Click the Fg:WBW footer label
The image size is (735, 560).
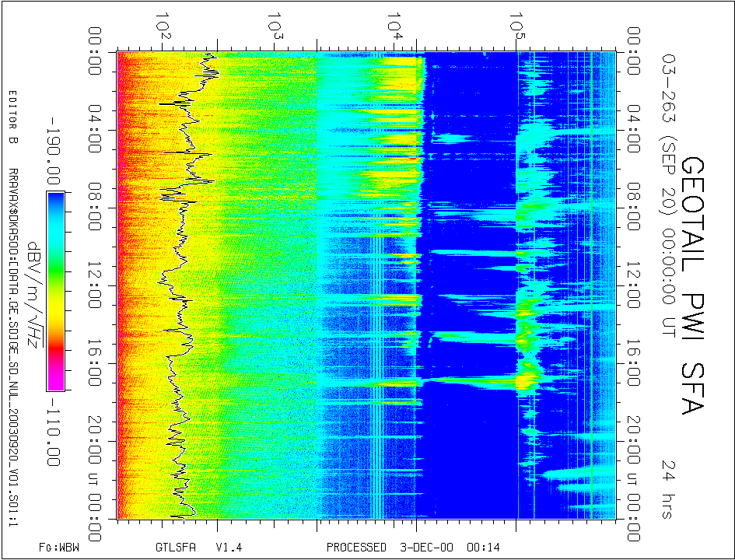click(x=59, y=548)
